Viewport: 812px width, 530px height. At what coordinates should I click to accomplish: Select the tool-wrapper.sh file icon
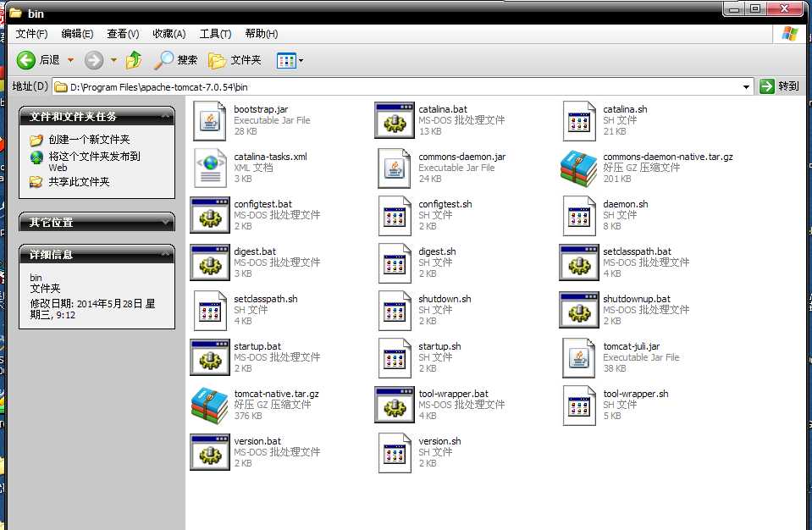tap(579, 406)
